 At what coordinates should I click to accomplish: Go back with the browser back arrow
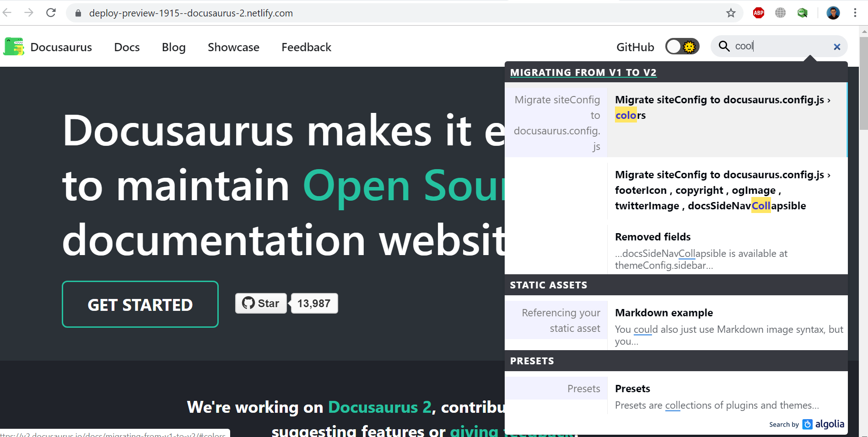[x=7, y=13]
